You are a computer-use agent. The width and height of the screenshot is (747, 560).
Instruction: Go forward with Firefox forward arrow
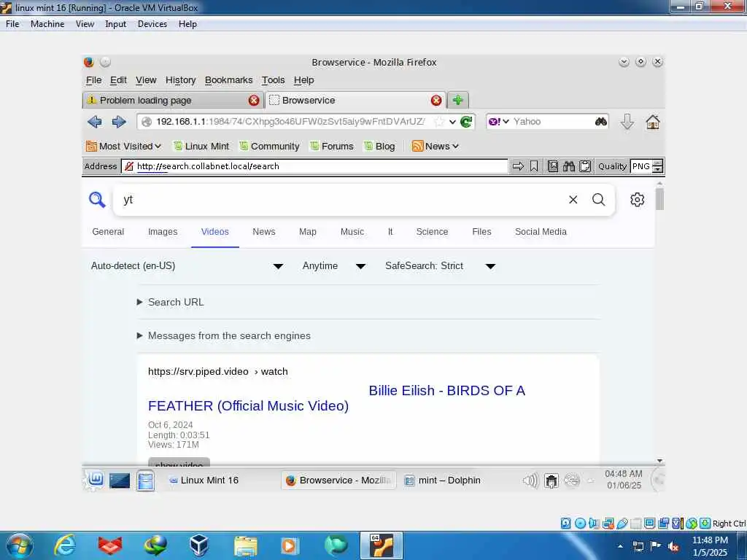[x=119, y=122]
